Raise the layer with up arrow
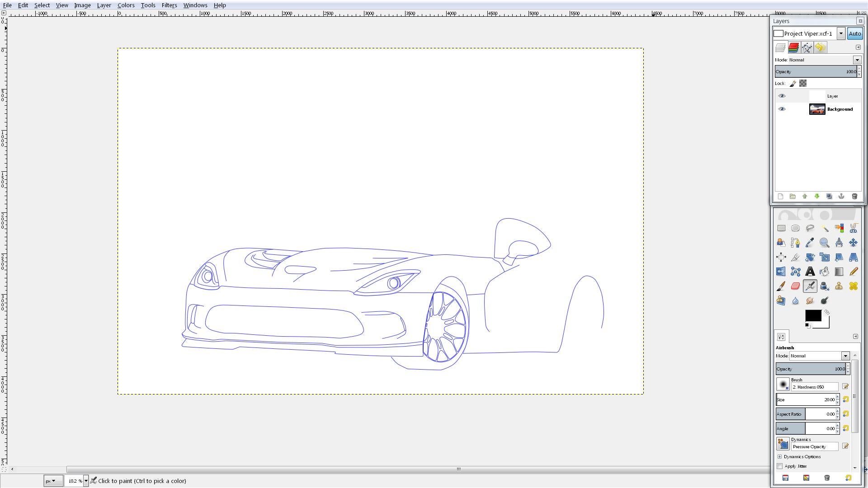Screen dimensions: 868x488 [x=805, y=197]
